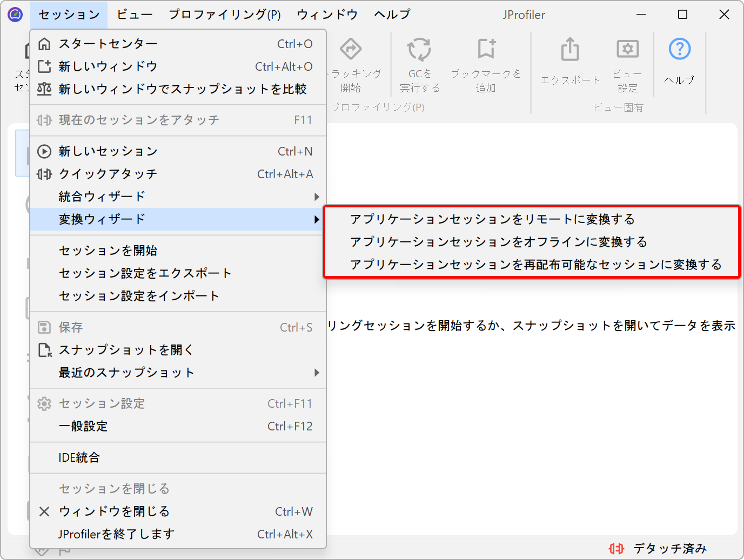The image size is (744, 560).
Task: Expand the 変換ウィザード submenu arrow
Action: [317, 220]
